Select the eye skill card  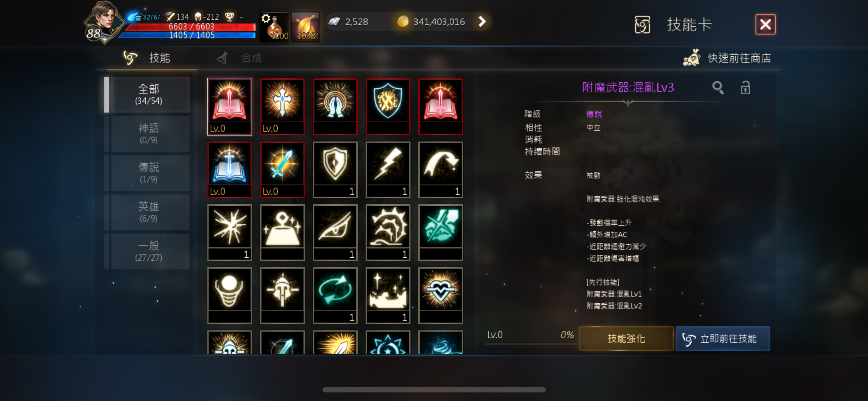click(335, 232)
